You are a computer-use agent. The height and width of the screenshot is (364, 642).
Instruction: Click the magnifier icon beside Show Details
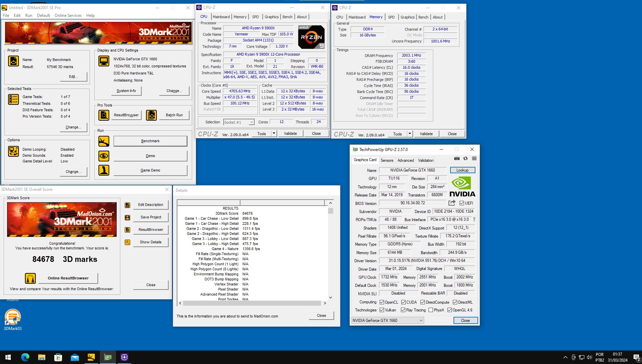click(127, 242)
